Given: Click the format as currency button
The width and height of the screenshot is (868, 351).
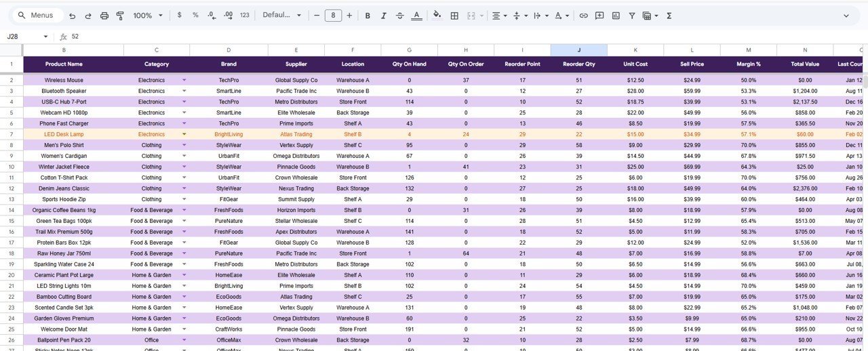Looking at the screenshot, I should [179, 16].
